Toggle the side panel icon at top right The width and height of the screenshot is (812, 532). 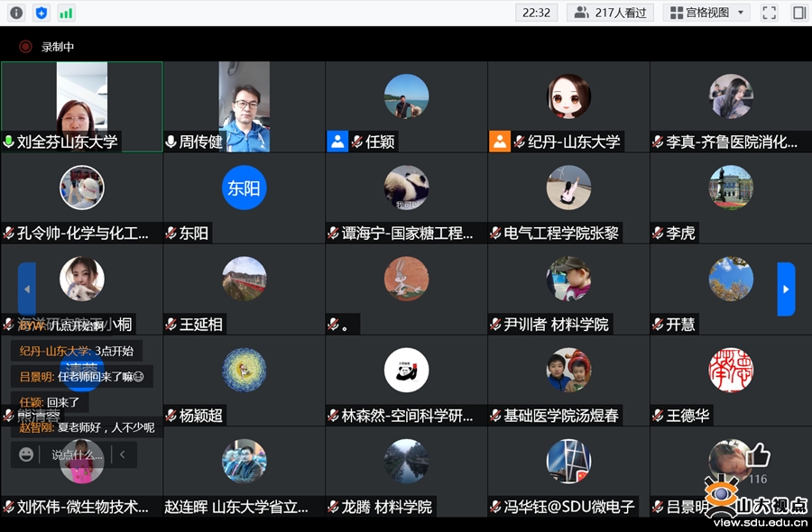(x=798, y=13)
